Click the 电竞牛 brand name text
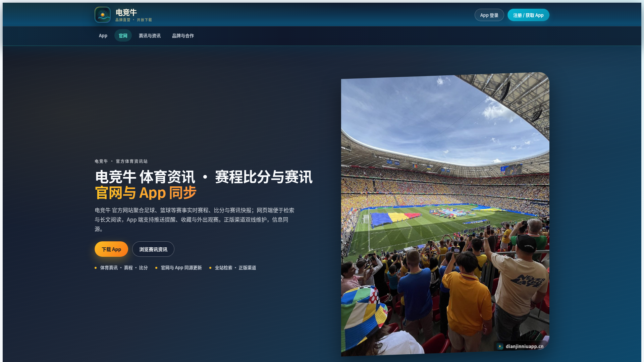This screenshot has width=644, height=362. (x=126, y=12)
